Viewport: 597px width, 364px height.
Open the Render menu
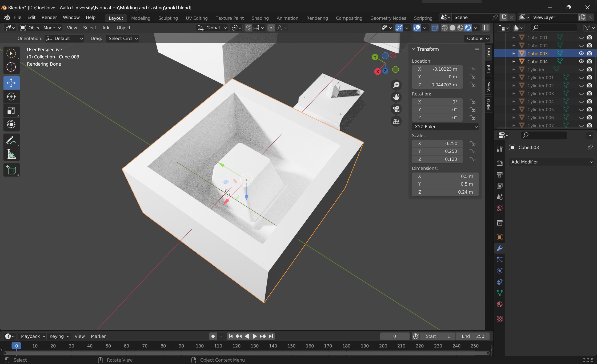point(49,17)
